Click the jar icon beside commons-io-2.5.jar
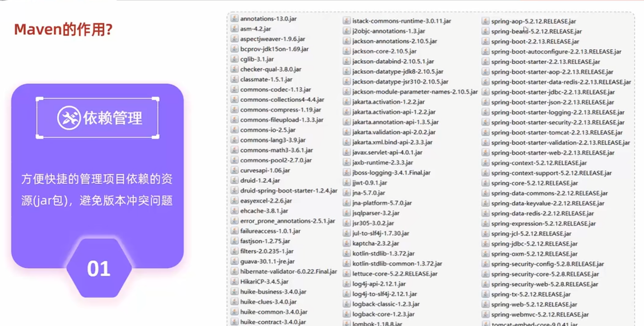The height and width of the screenshot is (326, 644). (x=235, y=130)
